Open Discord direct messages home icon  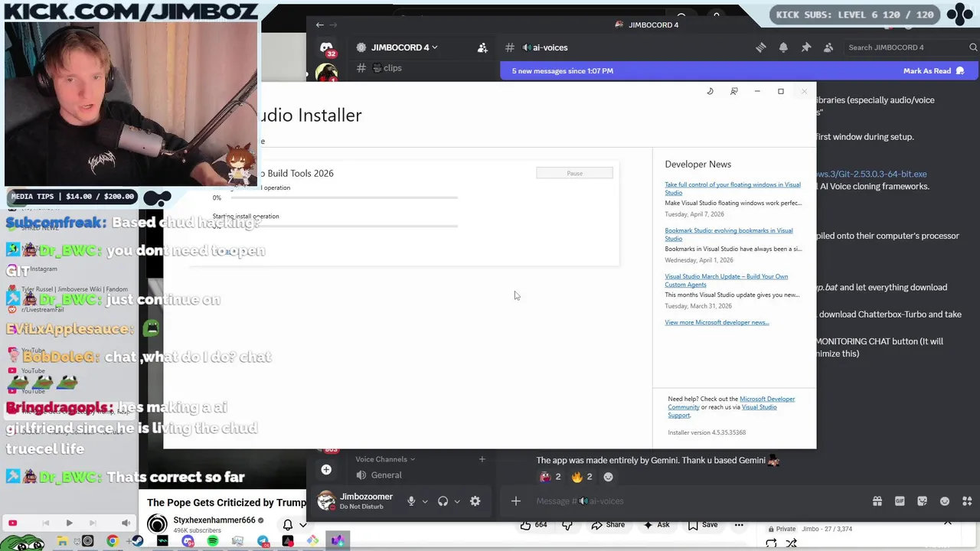point(327,48)
